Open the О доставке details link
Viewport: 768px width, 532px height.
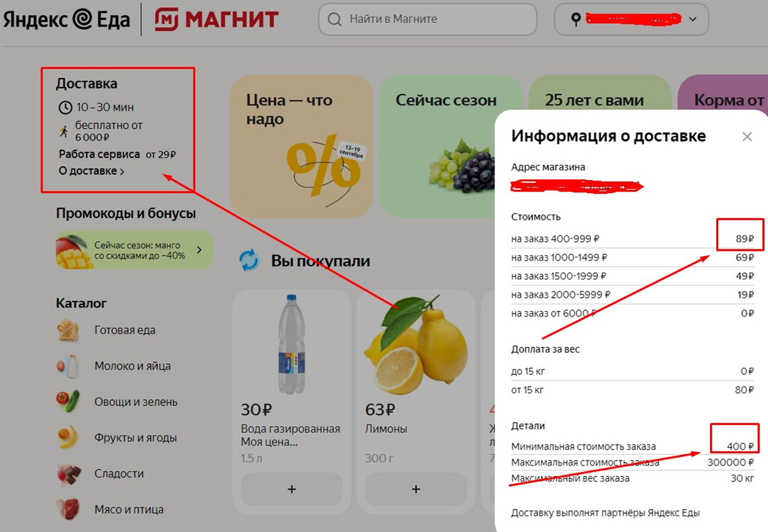click(x=92, y=171)
